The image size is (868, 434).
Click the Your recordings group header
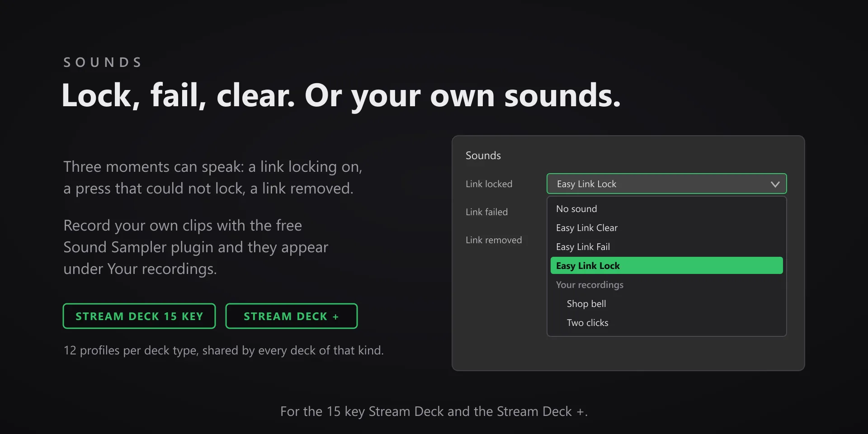[x=590, y=285]
